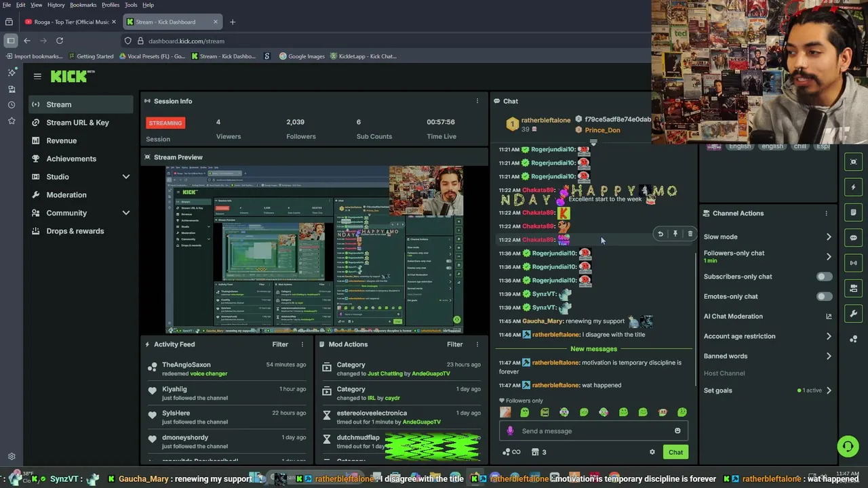The image size is (868, 488).
Task: Expand Banned words settings
Action: tap(829, 356)
